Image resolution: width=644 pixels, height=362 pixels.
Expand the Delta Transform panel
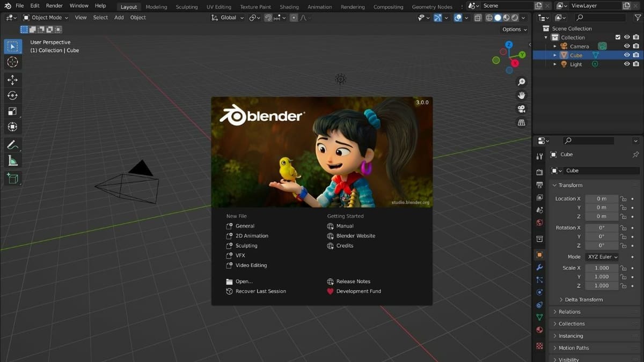click(x=583, y=300)
